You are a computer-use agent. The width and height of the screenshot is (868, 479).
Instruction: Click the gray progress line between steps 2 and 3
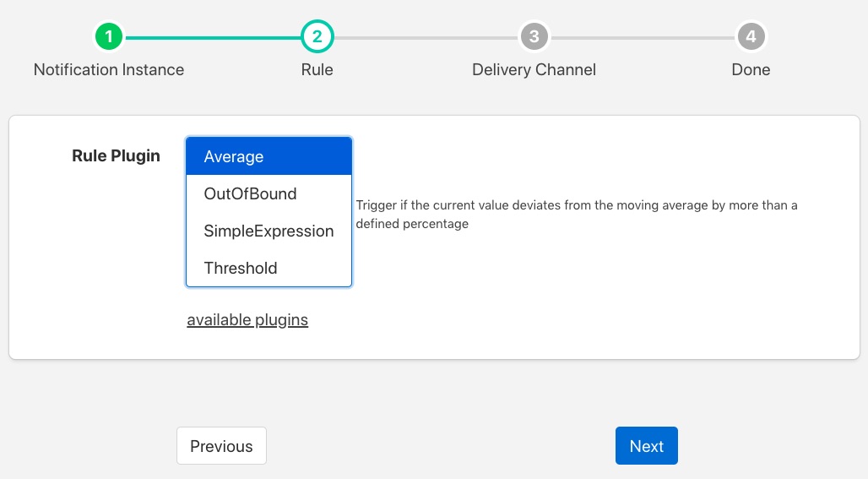tap(426, 37)
